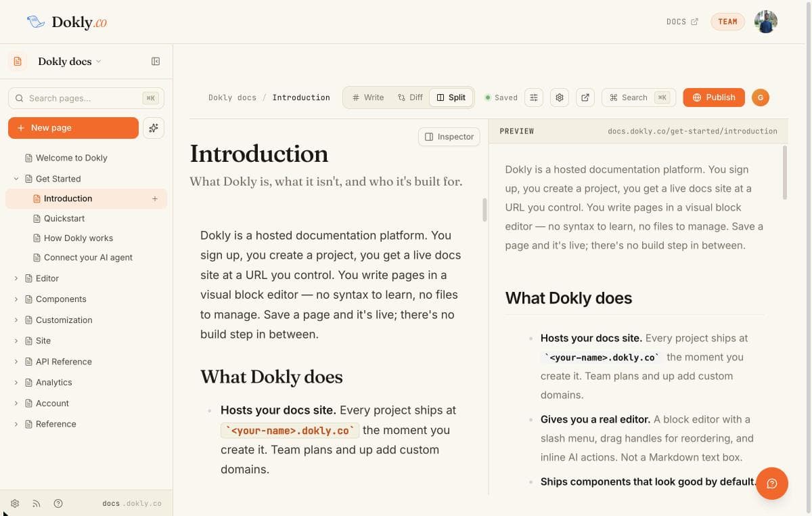Open the help question mark icon
The width and height of the screenshot is (812, 516).
coord(58,503)
